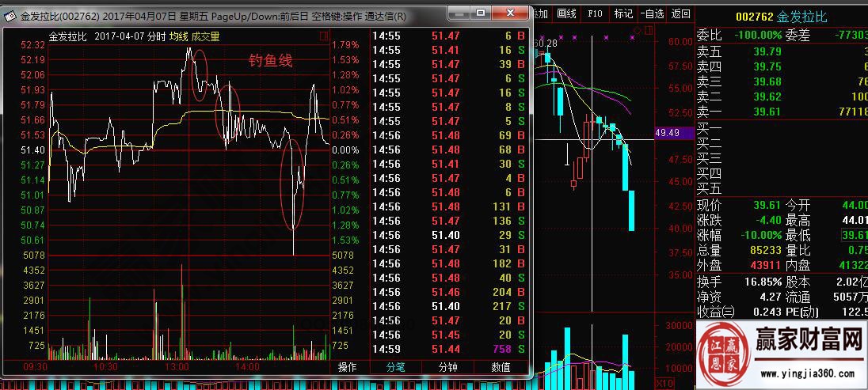Click the 金发拉比 stock name in the quote panel
This screenshot has height=390, width=868.
[801, 17]
